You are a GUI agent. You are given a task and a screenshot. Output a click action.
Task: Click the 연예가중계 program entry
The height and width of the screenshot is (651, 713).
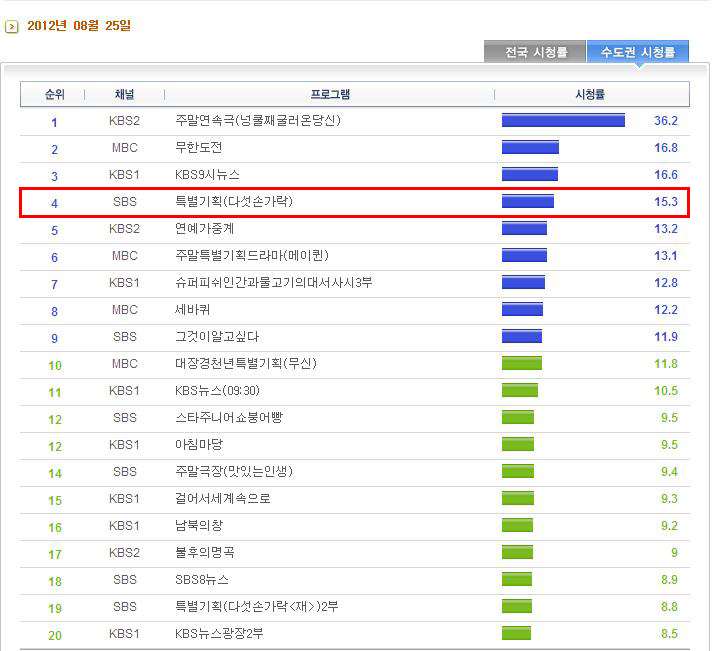click(x=205, y=229)
